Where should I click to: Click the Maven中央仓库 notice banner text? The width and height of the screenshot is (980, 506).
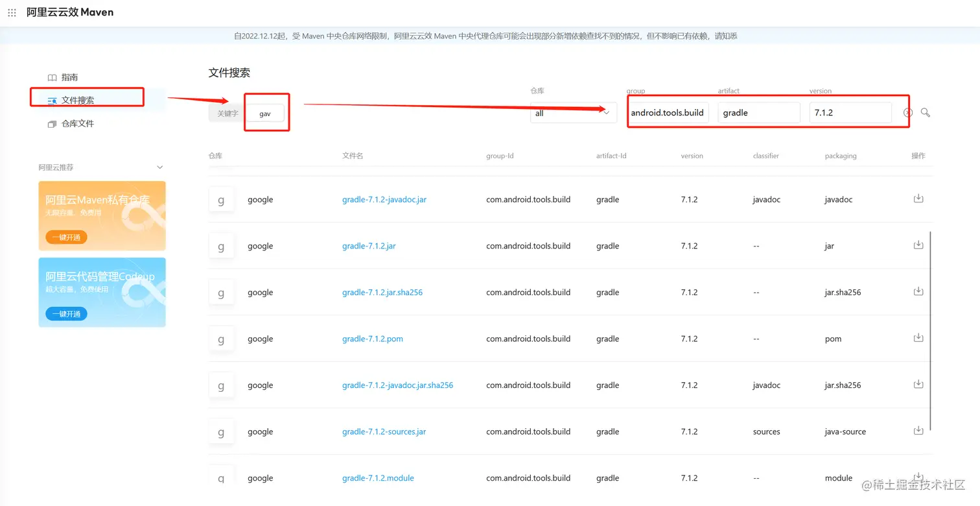click(485, 36)
